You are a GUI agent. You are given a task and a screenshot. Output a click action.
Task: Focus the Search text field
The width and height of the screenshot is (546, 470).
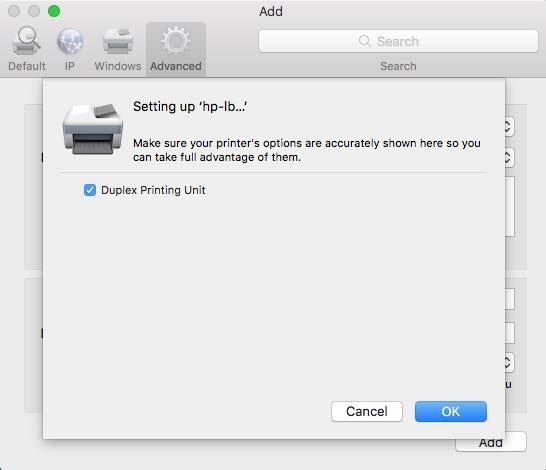(398, 41)
